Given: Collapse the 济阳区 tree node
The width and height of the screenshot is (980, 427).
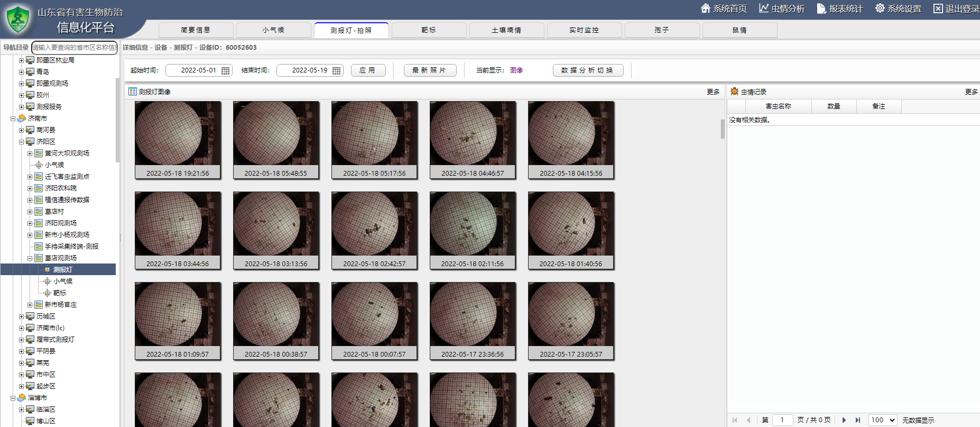Looking at the screenshot, I should coord(22,142).
